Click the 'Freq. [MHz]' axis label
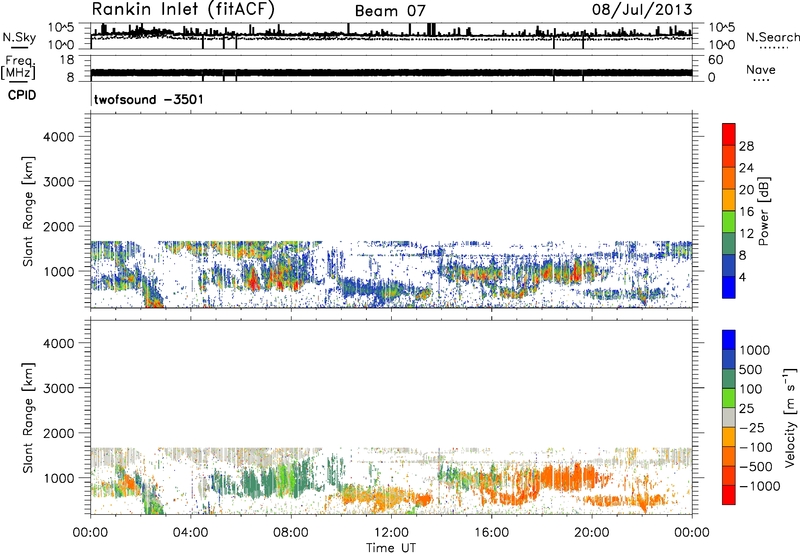Screen dimensions: 800x554 [x=18, y=67]
